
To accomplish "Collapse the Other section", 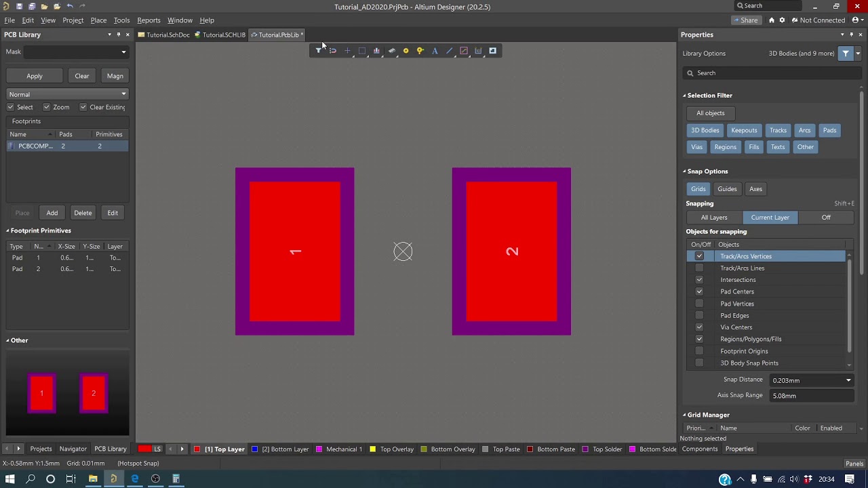I will tap(7, 340).
